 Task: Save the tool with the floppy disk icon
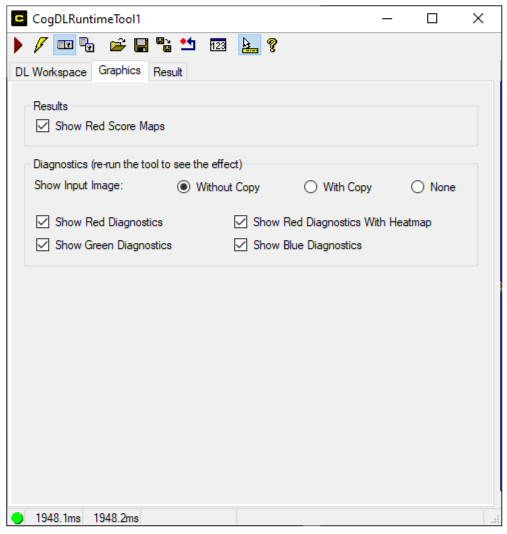pos(141,45)
